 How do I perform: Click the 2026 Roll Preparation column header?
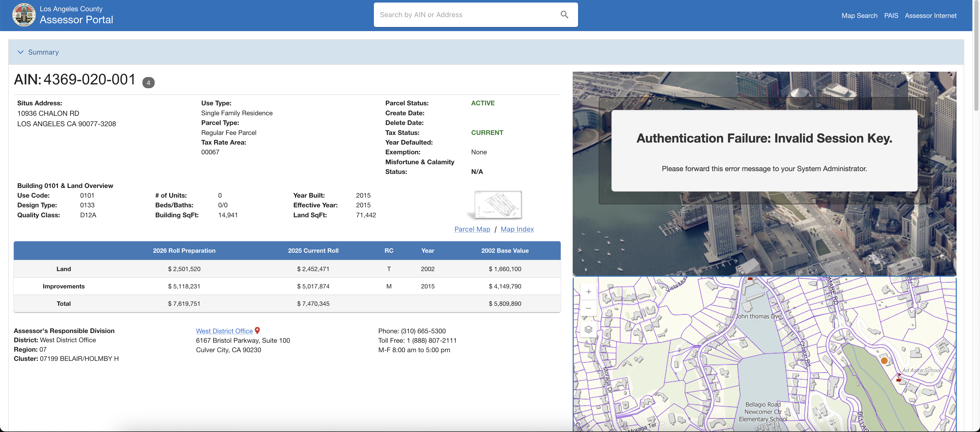click(184, 251)
